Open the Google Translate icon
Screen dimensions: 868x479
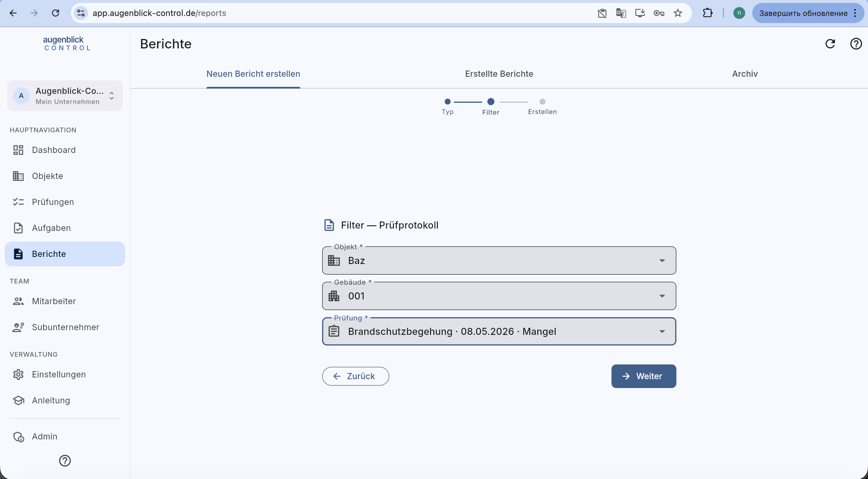click(x=621, y=13)
